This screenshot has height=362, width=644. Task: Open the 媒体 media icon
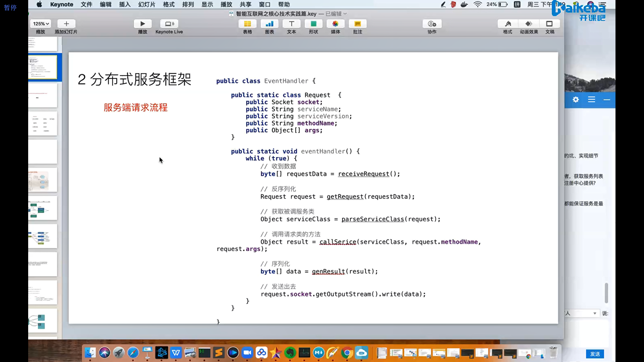tap(335, 24)
